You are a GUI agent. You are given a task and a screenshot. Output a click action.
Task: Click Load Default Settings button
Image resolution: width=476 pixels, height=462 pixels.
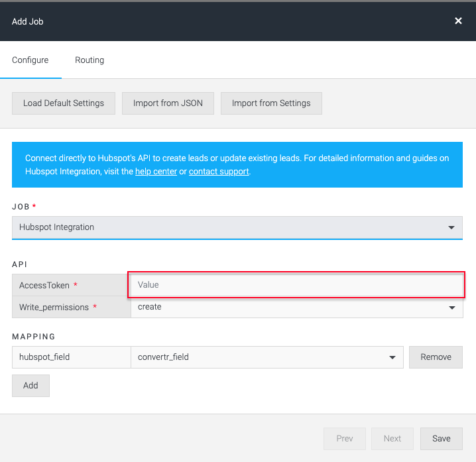tap(64, 103)
